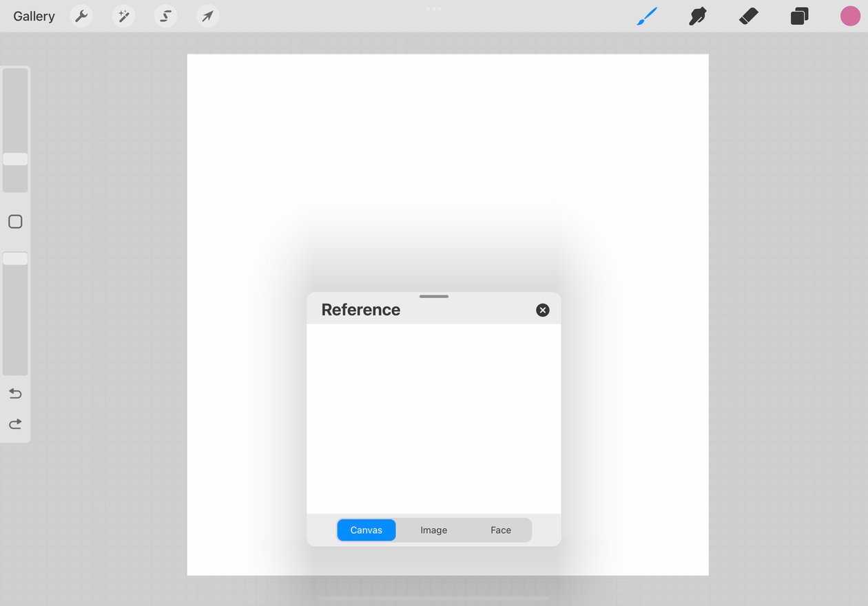
Task: Click the Reference panel grab handle
Action: 434,296
